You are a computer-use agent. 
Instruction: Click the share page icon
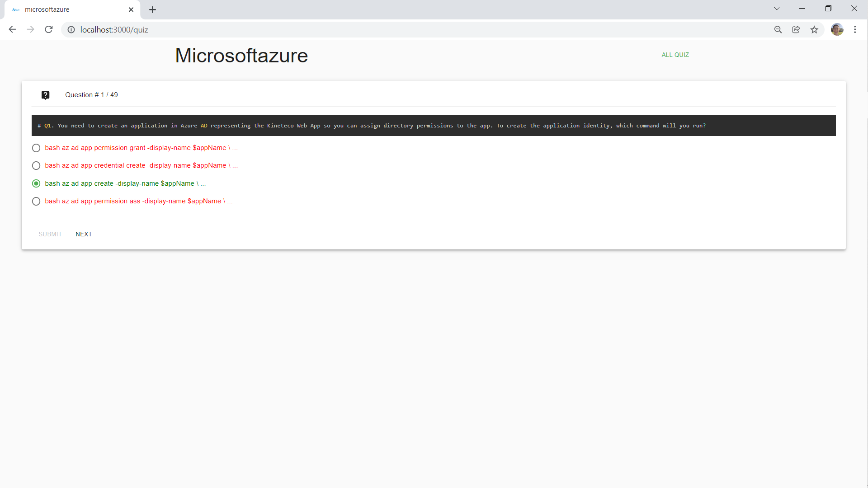[x=796, y=30]
